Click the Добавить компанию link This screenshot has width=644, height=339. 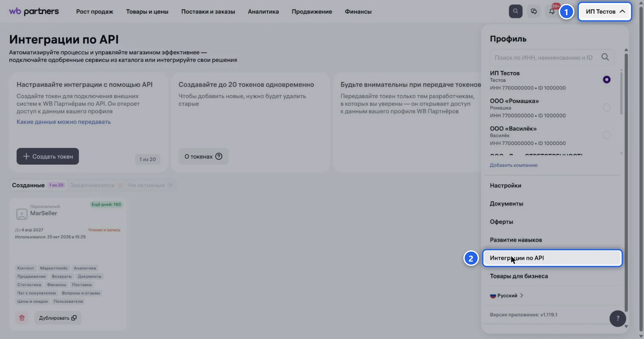514,165
